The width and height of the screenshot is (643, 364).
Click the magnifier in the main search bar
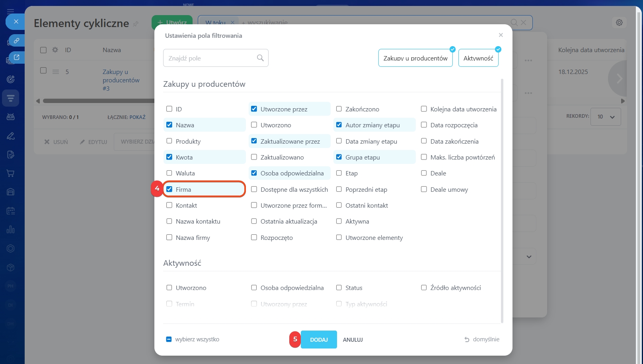click(514, 23)
